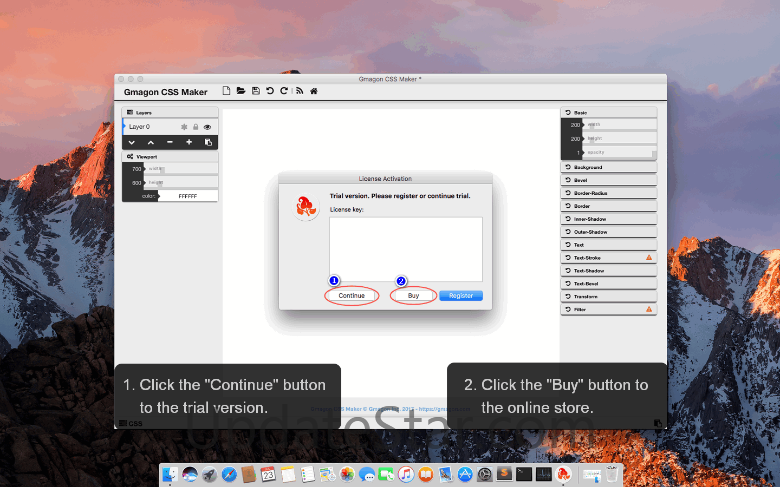Click the Buy button in the dialog

tap(413, 295)
